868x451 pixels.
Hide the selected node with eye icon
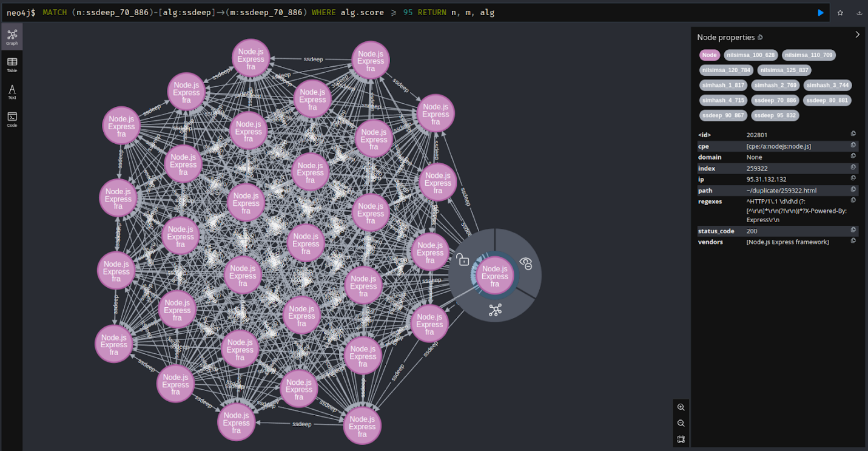(526, 263)
